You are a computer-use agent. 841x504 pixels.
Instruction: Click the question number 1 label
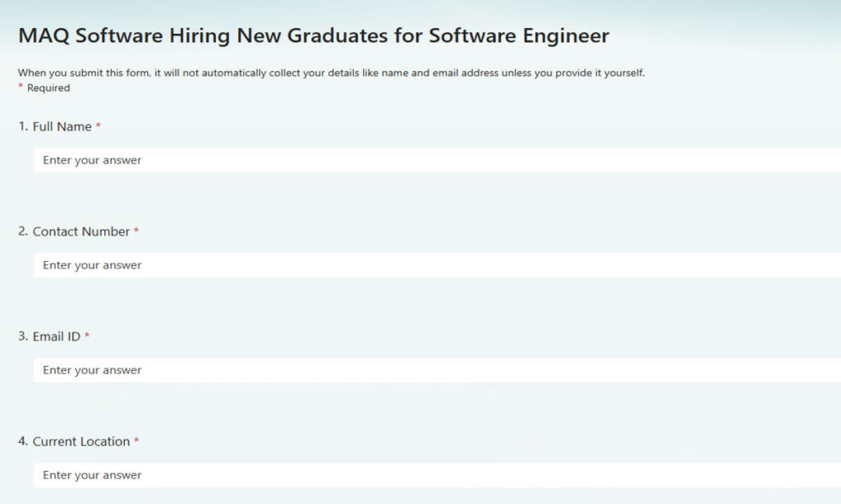pos(20,126)
